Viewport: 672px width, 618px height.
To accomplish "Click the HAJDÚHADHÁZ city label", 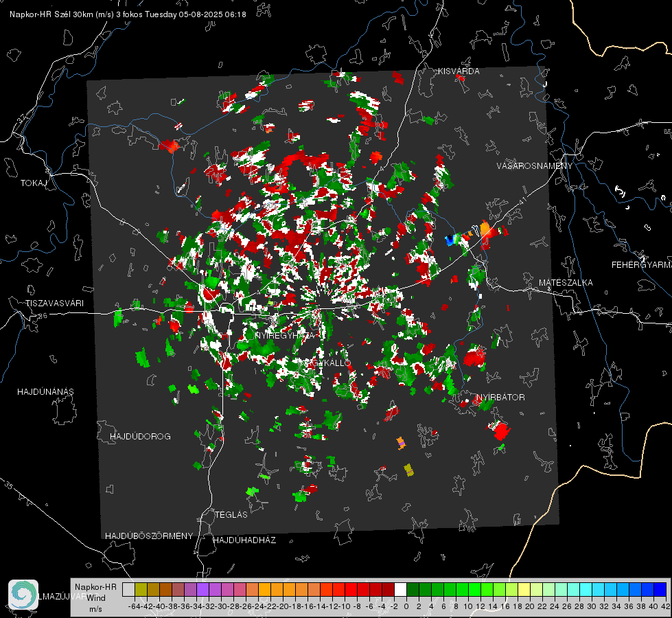I will tap(244, 540).
